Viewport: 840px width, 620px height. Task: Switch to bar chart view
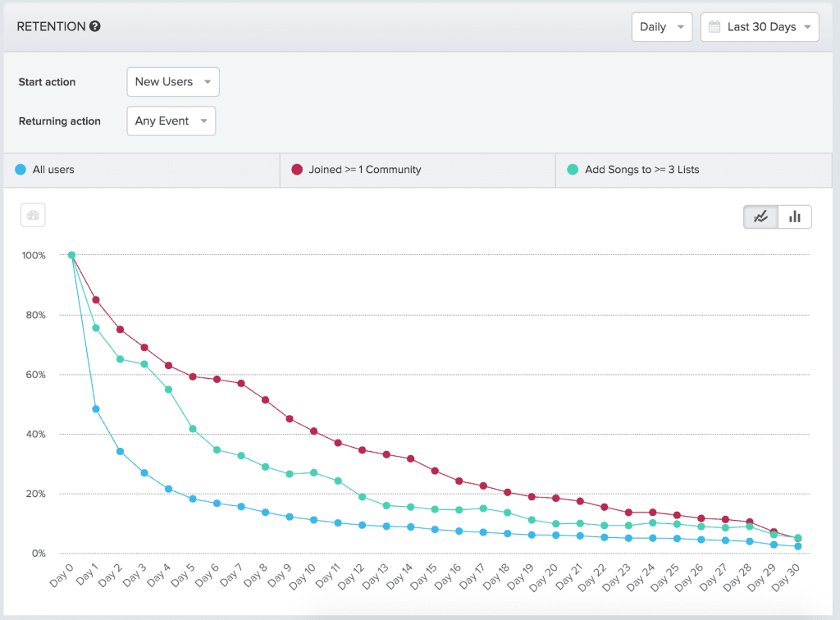click(794, 217)
